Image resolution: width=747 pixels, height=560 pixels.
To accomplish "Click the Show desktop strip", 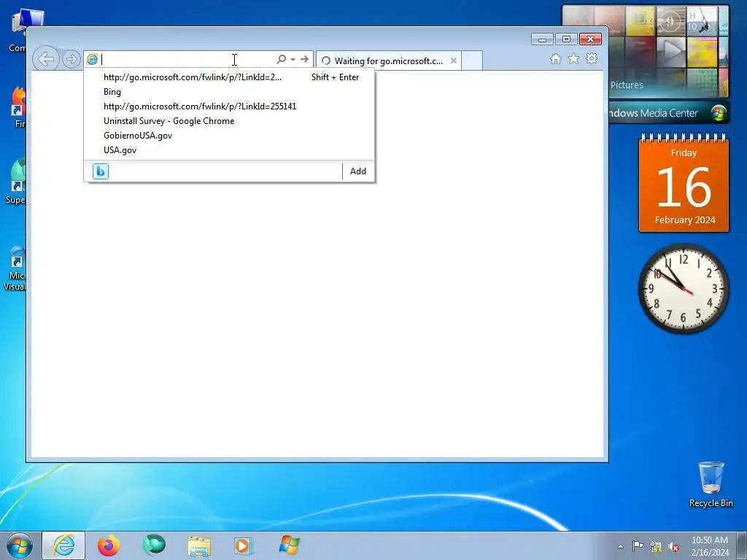I will pyautogui.click(x=742, y=545).
